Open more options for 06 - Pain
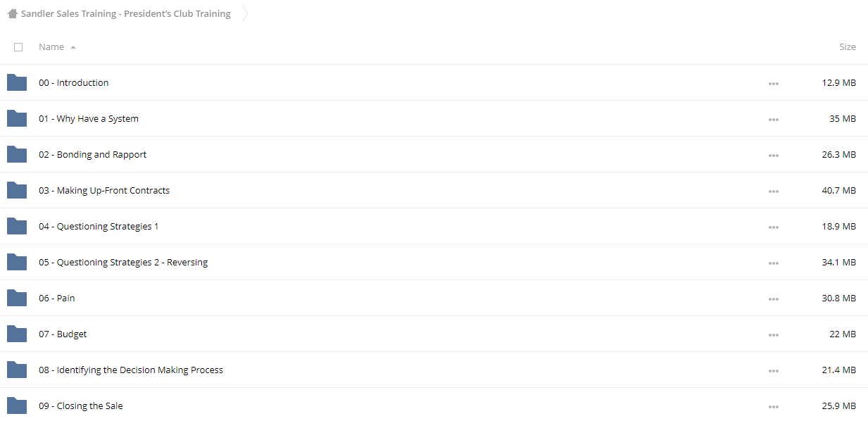 click(x=774, y=299)
